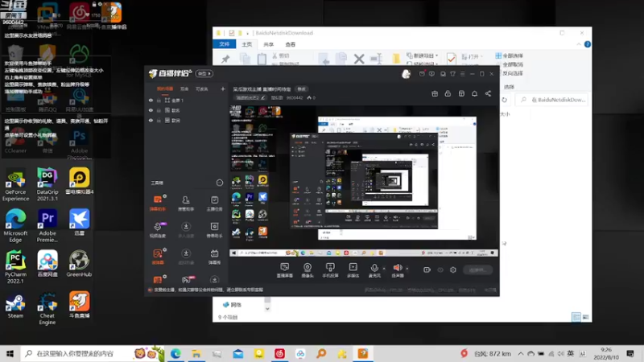This screenshot has height=362, width=644.
Task: Click the refresh icon beside Explorer search
Action: tap(505, 100)
